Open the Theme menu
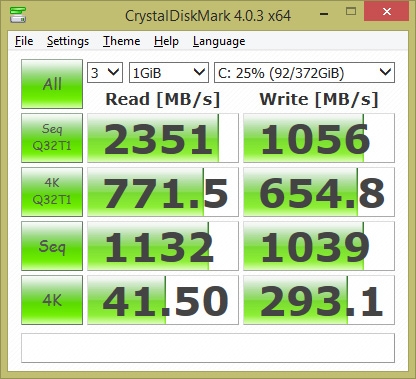 click(x=121, y=41)
